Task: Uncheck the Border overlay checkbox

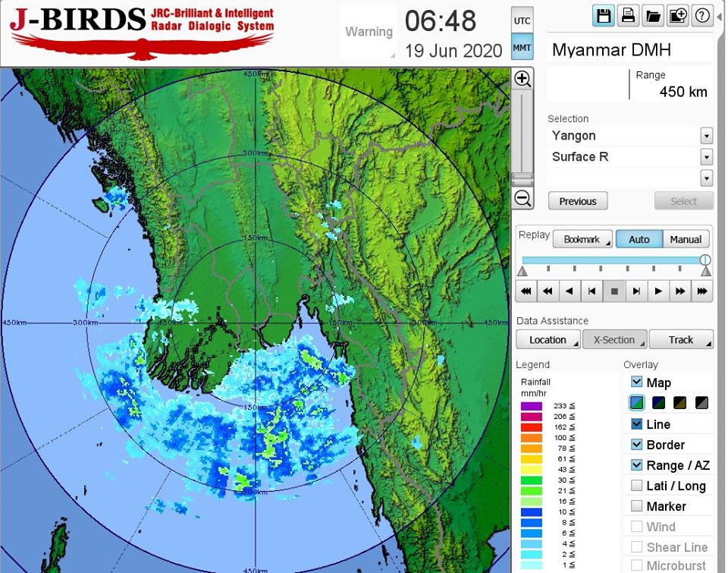Action: point(637,445)
